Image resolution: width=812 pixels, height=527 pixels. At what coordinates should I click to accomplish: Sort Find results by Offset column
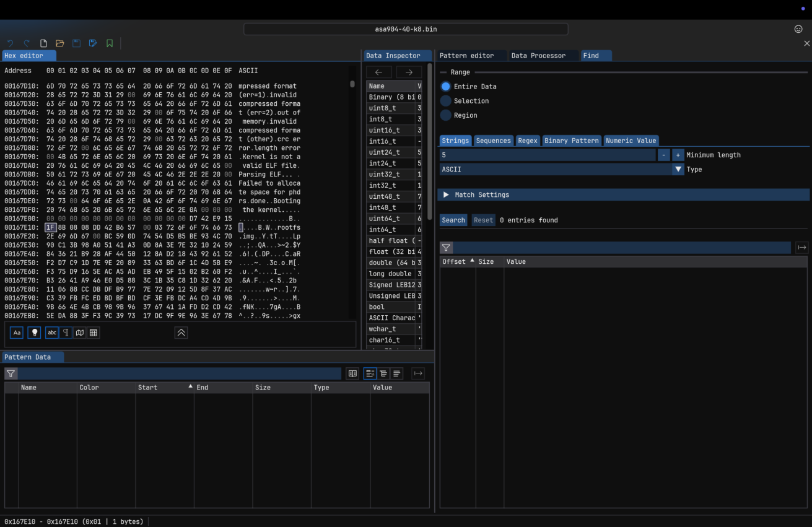coord(458,262)
